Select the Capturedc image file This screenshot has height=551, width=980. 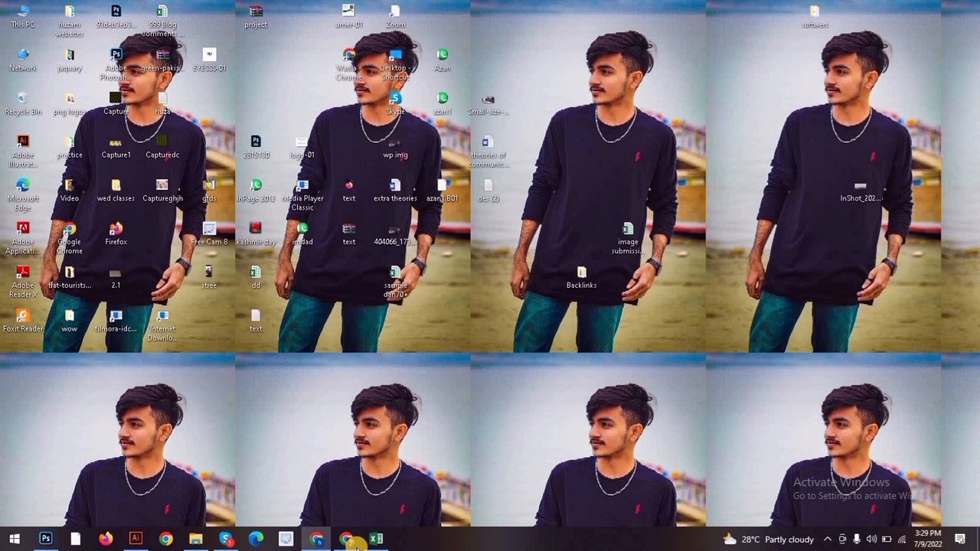(162, 148)
